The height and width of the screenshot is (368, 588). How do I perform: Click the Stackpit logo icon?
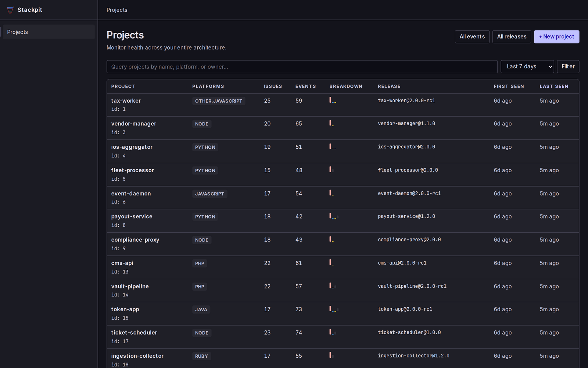point(10,10)
